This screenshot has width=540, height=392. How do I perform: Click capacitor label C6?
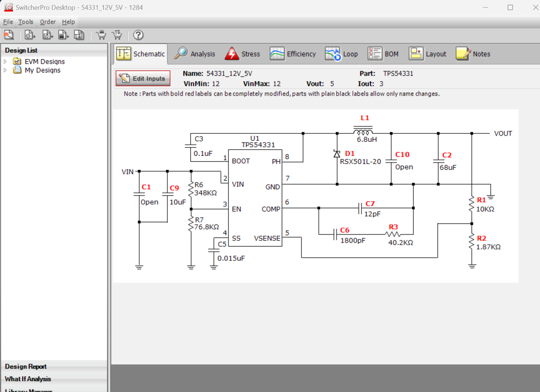click(x=345, y=230)
